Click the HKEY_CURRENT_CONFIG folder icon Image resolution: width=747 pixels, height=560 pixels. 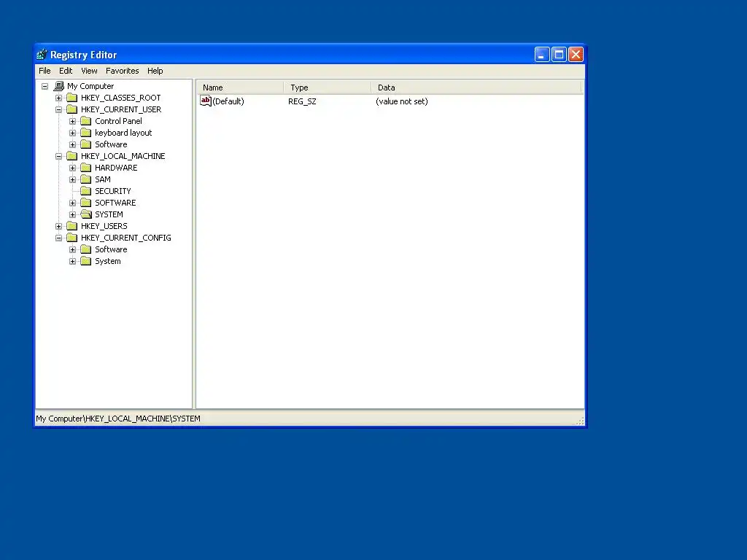point(72,238)
